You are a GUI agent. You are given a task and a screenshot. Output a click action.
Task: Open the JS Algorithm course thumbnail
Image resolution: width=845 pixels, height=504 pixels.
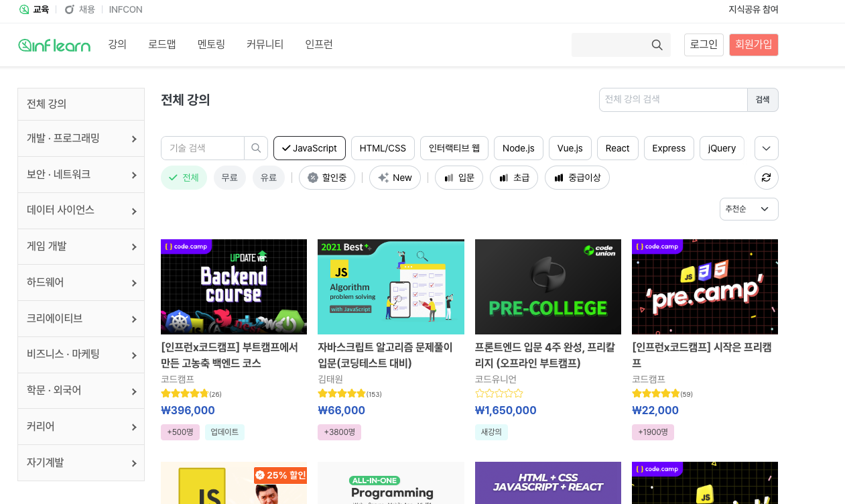point(391,287)
